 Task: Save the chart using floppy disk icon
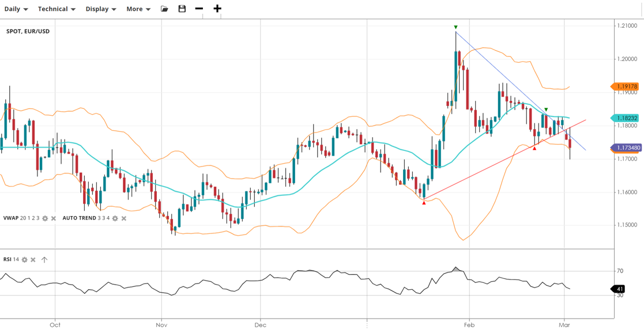pos(182,9)
